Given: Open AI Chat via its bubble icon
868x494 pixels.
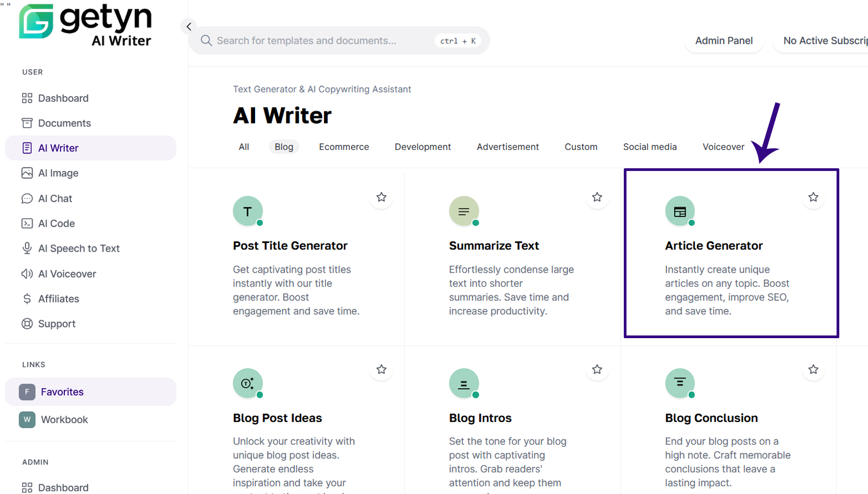Looking at the screenshot, I should point(27,199).
